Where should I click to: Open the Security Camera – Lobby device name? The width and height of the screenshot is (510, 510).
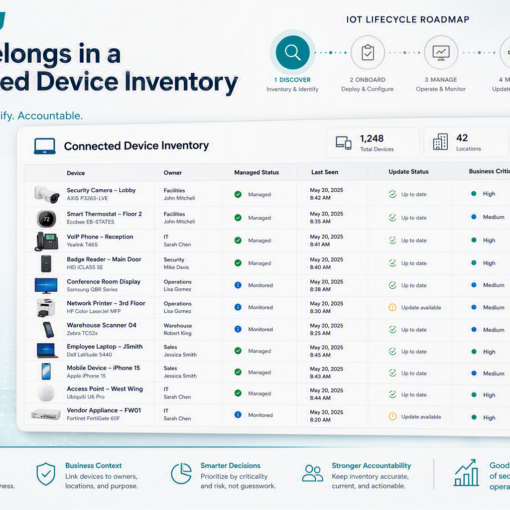pos(101,190)
